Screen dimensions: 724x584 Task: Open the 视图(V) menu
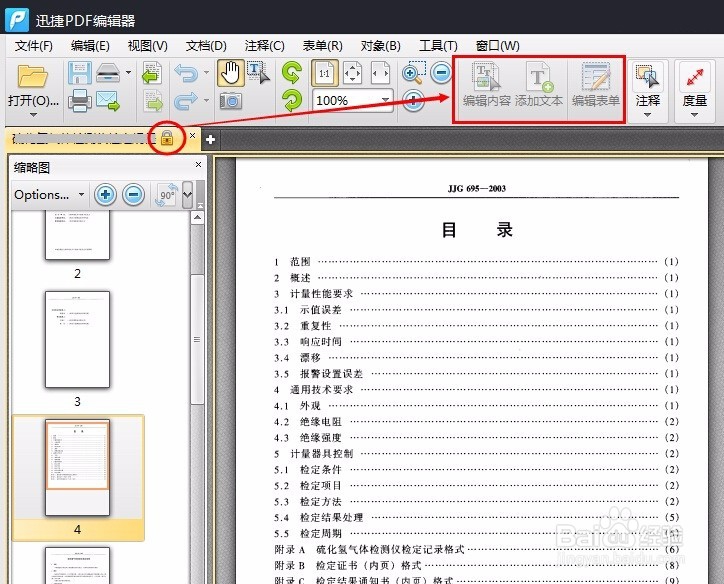147,46
